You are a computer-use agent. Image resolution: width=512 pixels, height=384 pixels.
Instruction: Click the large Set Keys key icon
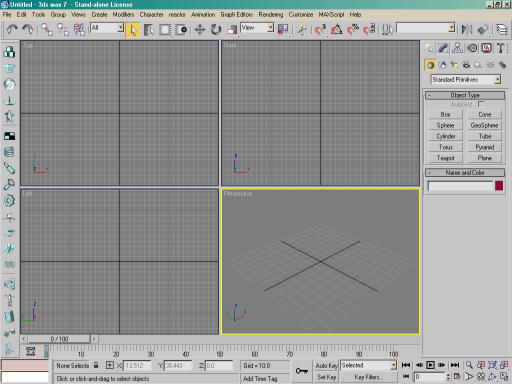[x=302, y=371]
